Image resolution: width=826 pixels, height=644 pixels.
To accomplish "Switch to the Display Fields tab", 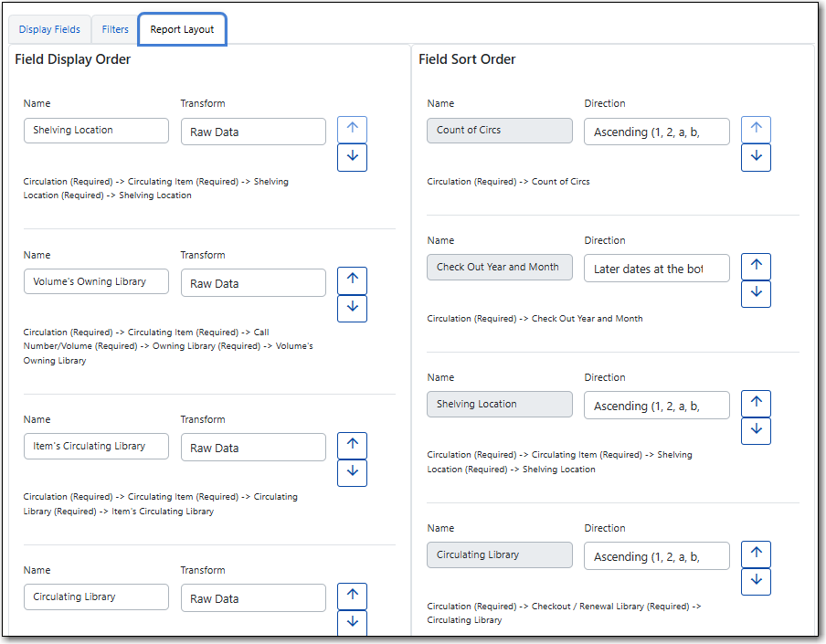I will 49,29.
